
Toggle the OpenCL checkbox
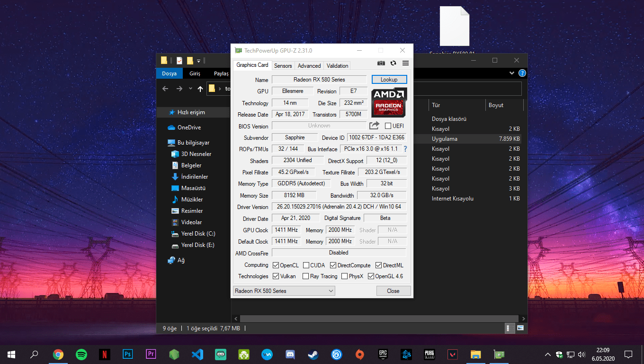(x=276, y=265)
